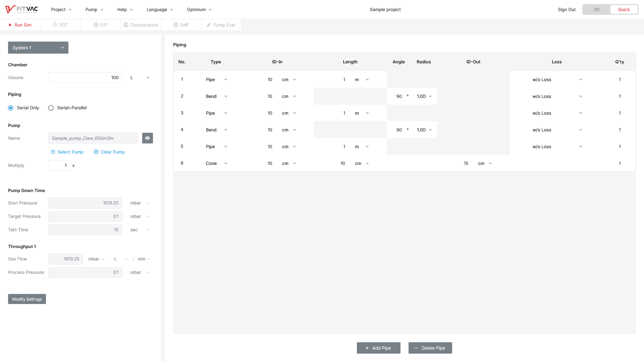Click the Run Sim play icon
Image resolution: width=644 pixels, height=362 pixels.
[x=10, y=25]
